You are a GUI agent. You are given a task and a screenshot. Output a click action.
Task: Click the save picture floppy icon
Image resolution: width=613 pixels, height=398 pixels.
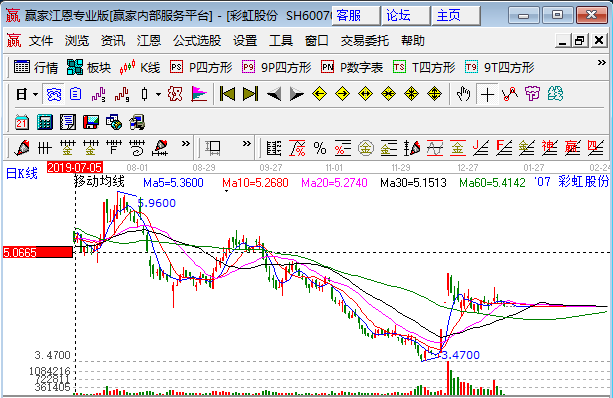coord(91,122)
